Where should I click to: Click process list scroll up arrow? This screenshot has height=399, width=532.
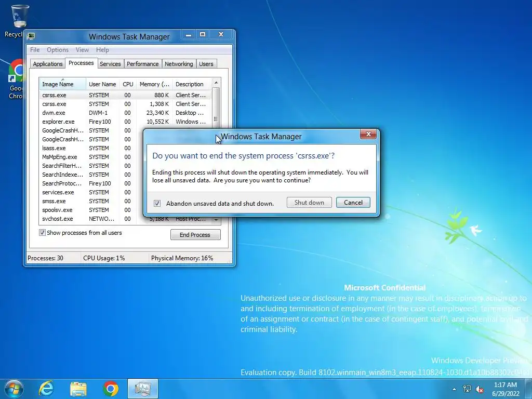[x=216, y=83]
